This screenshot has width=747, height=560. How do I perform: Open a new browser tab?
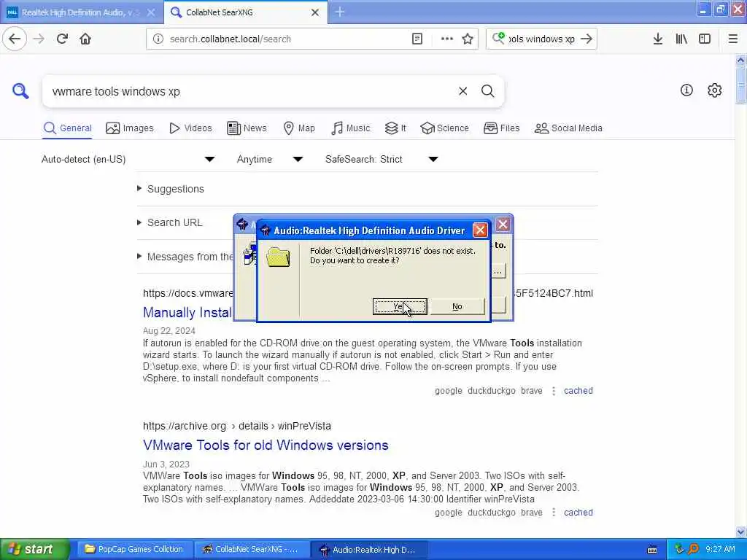pyautogui.click(x=340, y=12)
